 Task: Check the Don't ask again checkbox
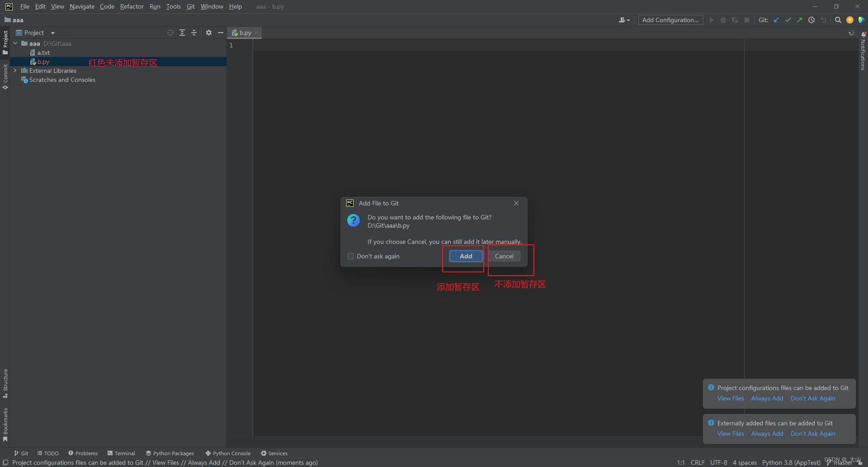click(351, 256)
